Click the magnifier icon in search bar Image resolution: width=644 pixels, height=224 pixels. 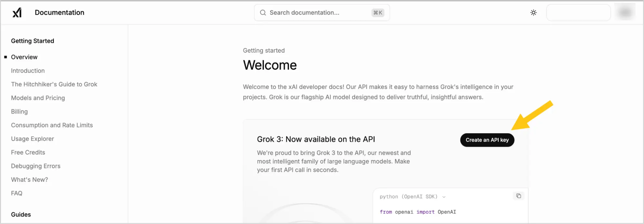pyautogui.click(x=263, y=13)
